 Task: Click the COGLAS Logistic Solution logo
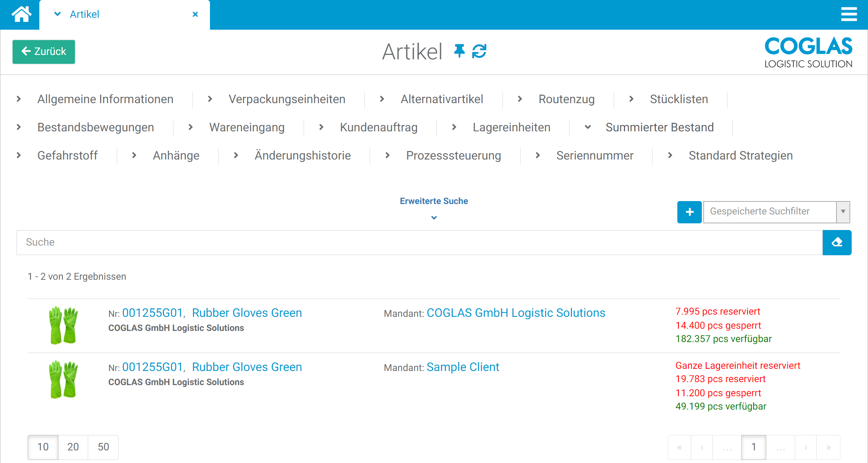point(808,52)
